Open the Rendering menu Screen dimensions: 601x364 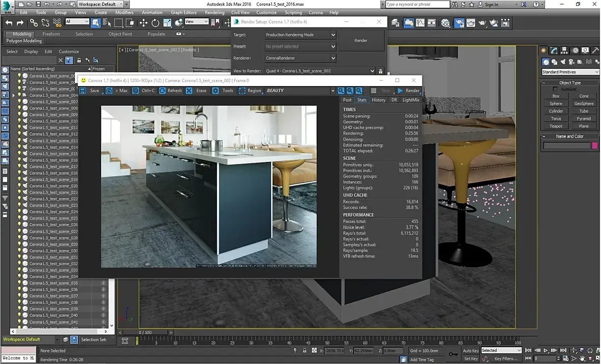tap(214, 12)
